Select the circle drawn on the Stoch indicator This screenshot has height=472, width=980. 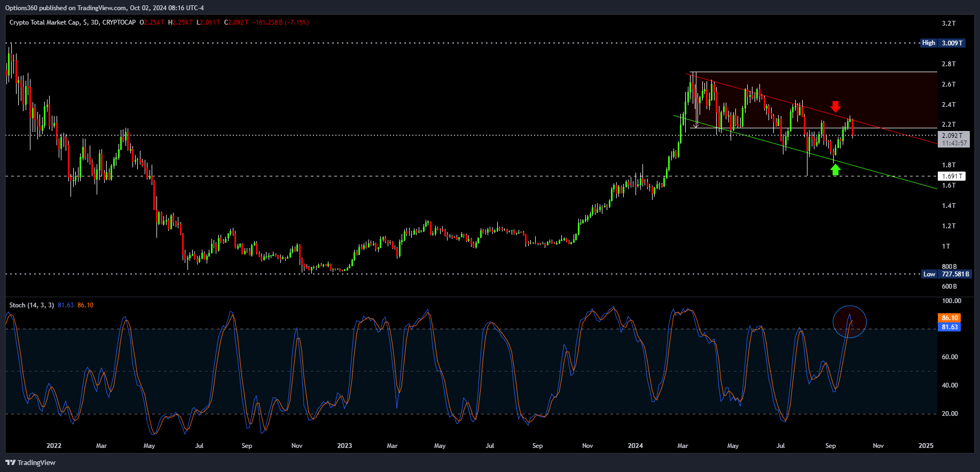coord(849,322)
